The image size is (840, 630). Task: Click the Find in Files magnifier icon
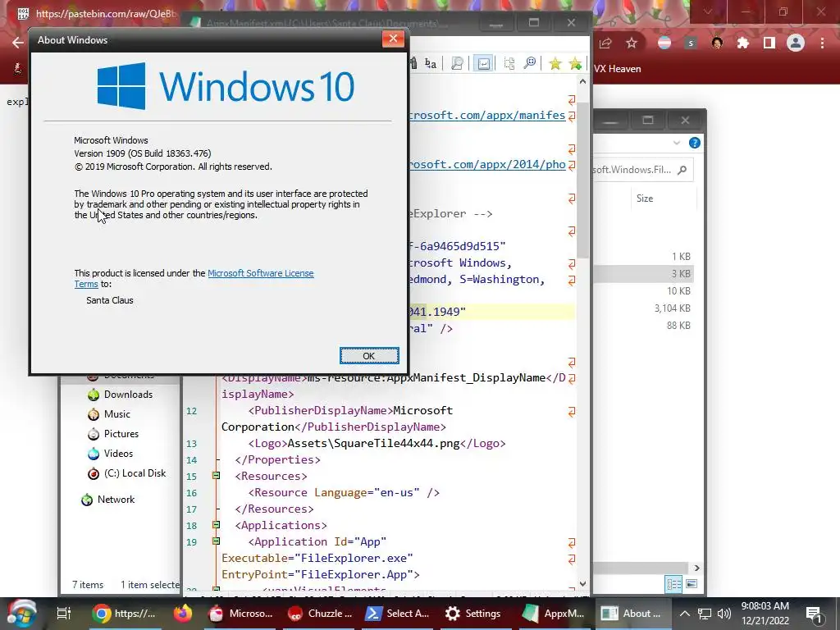457,64
